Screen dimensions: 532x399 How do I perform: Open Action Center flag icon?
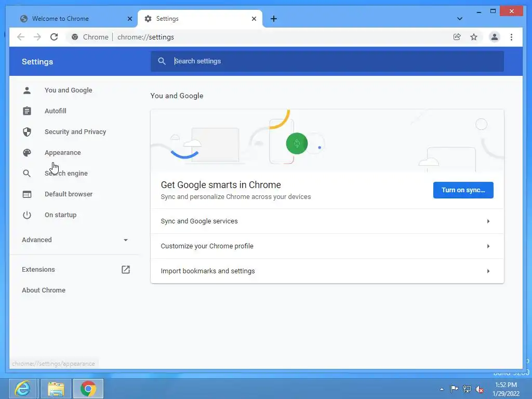(x=454, y=389)
